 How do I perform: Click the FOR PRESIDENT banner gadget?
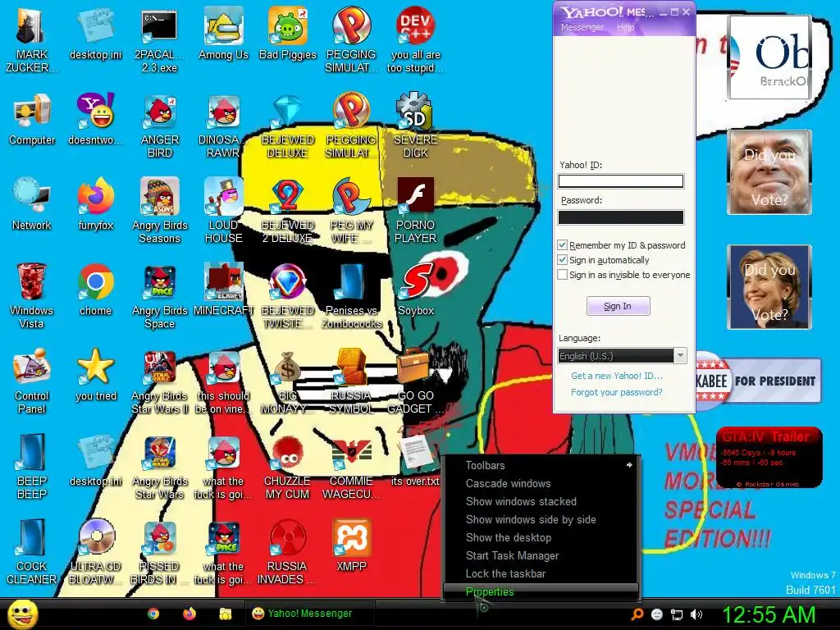click(x=758, y=381)
